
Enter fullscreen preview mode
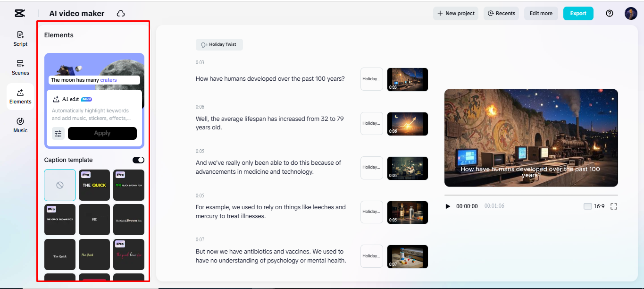(614, 206)
